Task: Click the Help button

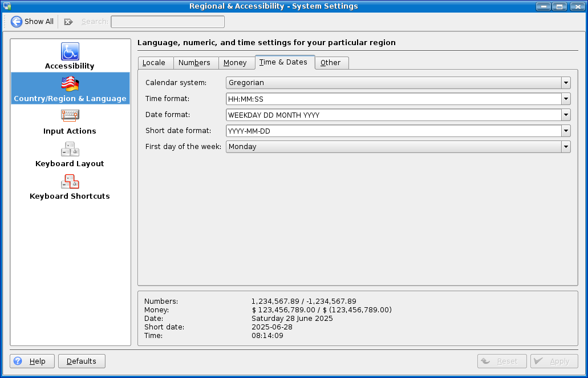Action: (33, 361)
